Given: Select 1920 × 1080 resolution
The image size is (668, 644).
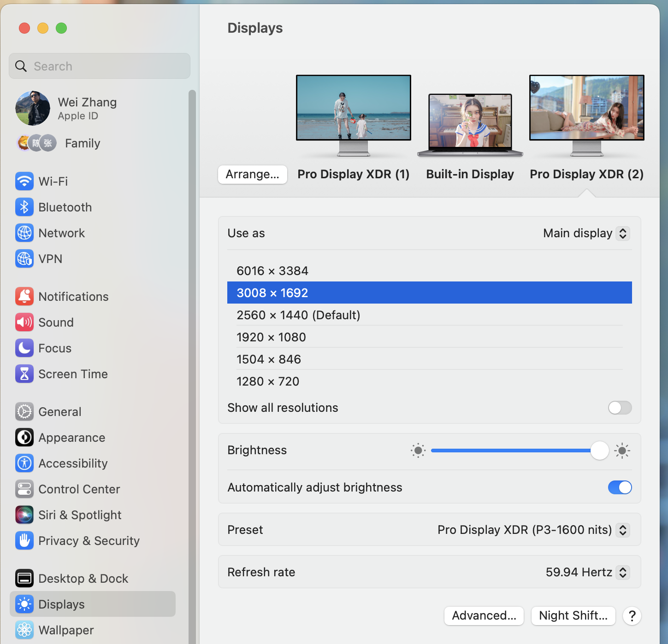Looking at the screenshot, I should coord(430,337).
